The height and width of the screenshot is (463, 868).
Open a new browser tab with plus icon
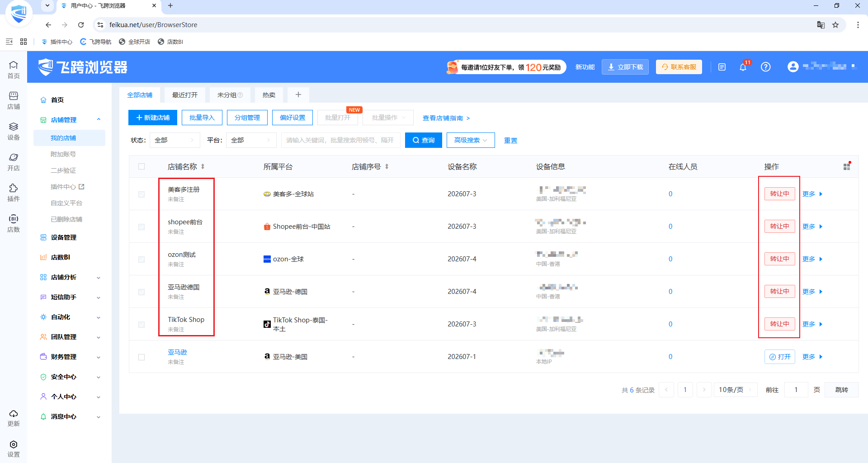point(170,6)
